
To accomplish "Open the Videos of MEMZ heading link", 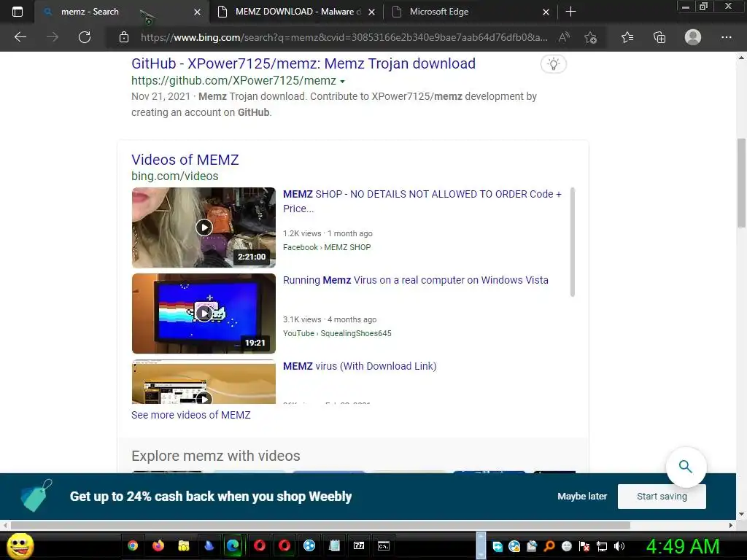I will point(185,160).
